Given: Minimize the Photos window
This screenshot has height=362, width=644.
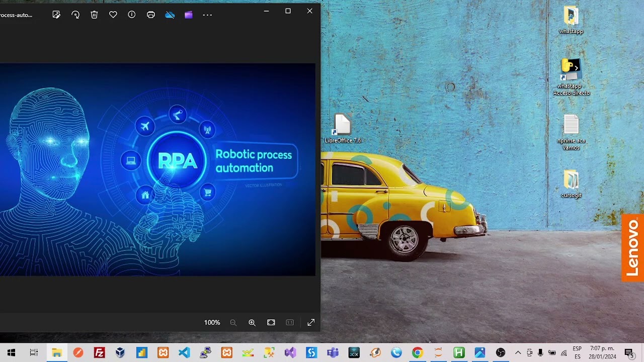Looking at the screenshot, I should pyautogui.click(x=266, y=11).
